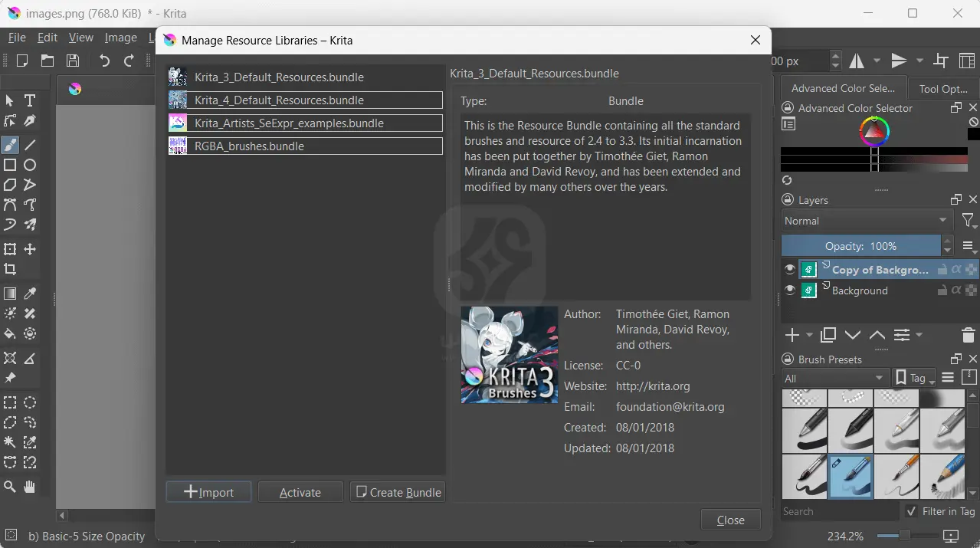Choose the Ellipse shape tool

coord(30,165)
